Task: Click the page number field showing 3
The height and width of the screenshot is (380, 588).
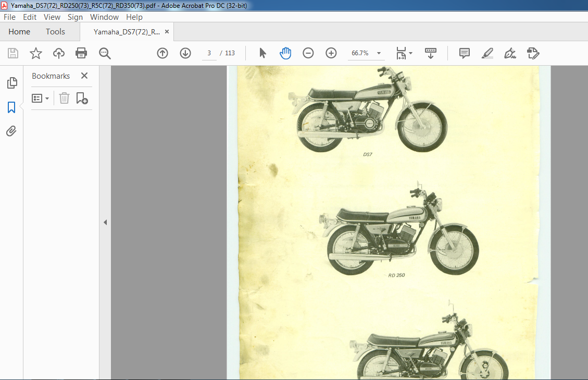Action: 209,53
